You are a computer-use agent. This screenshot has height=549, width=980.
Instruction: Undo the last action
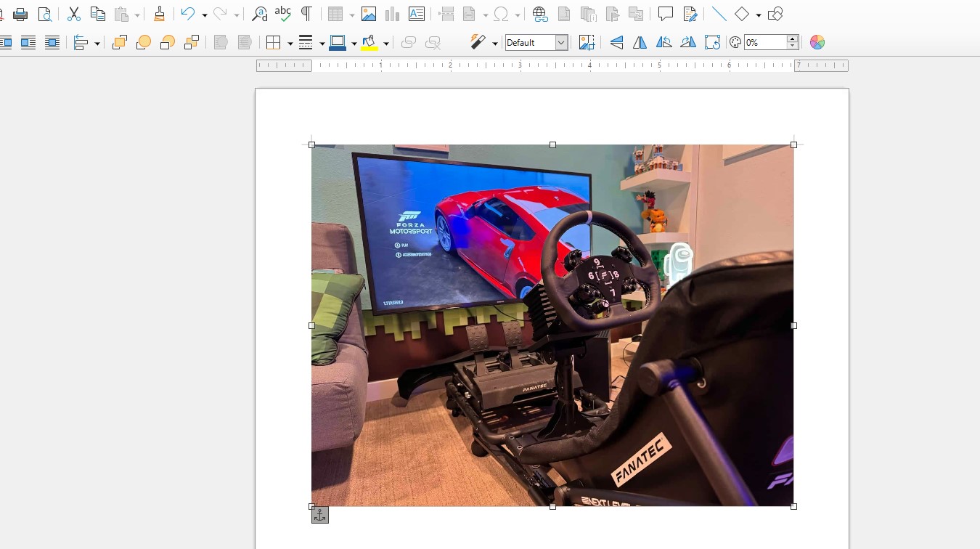click(188, 14)
